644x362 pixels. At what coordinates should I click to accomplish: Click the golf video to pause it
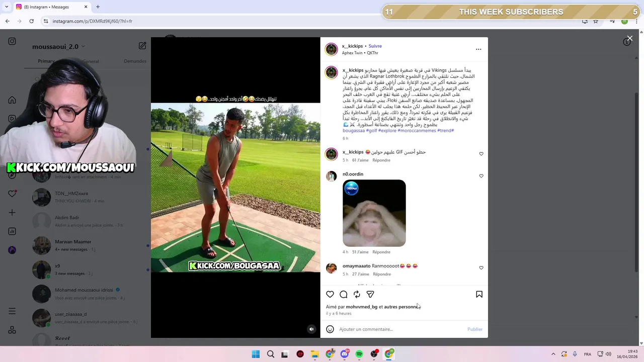click(235, 188)
